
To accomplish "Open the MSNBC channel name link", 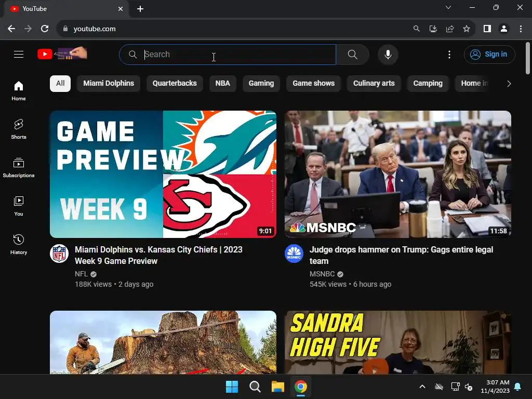I will (x=322, y=274).
